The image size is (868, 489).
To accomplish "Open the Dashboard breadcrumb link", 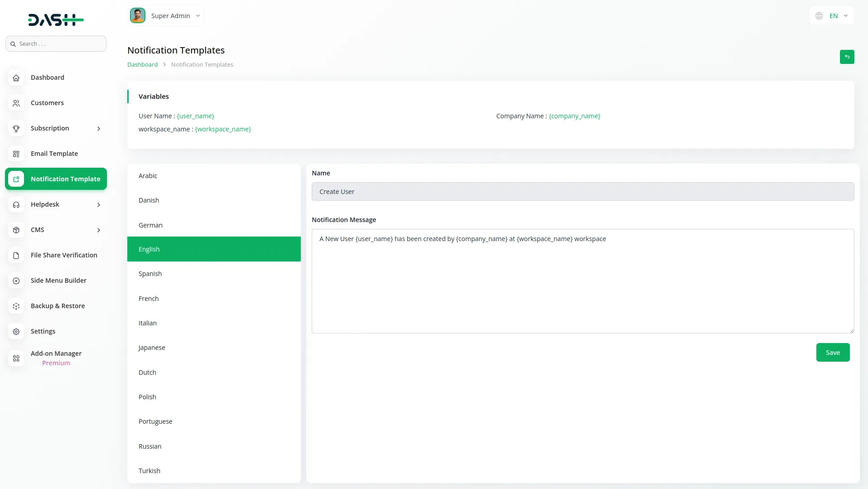I will (x=142, y=64).
